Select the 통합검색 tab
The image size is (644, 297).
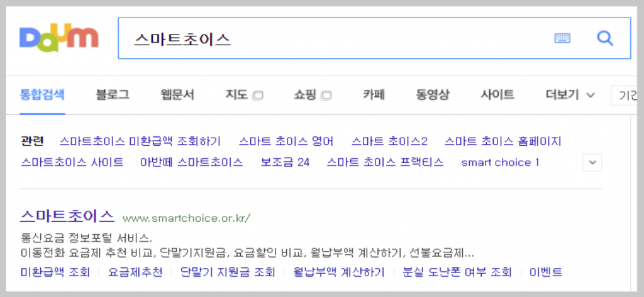(42, 95)
